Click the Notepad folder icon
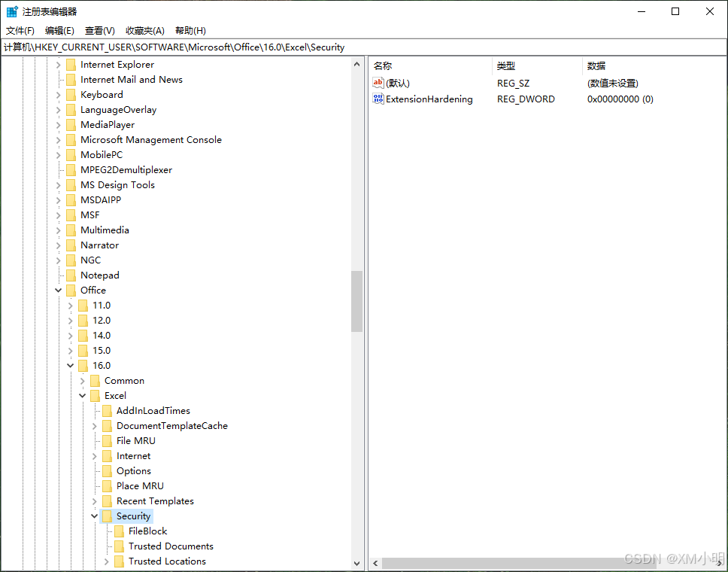 71,275
